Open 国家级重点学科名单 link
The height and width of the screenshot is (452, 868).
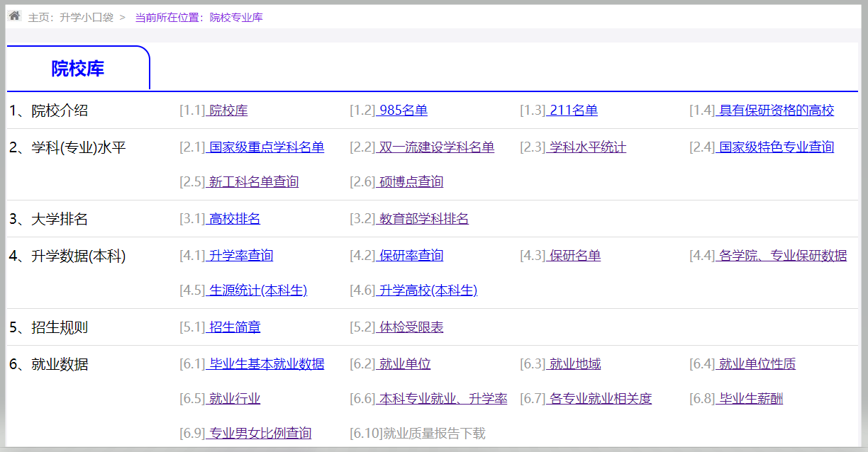tap(266, 147)
